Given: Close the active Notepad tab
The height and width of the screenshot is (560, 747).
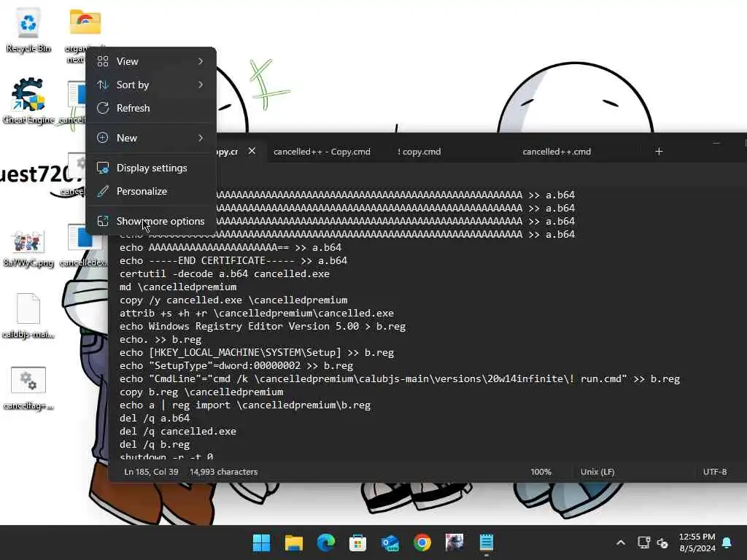Looking at the screenshot, I should (252, 151).
